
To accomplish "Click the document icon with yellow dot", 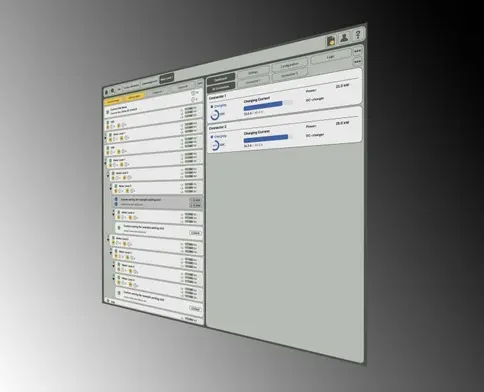I will point(331,41).
